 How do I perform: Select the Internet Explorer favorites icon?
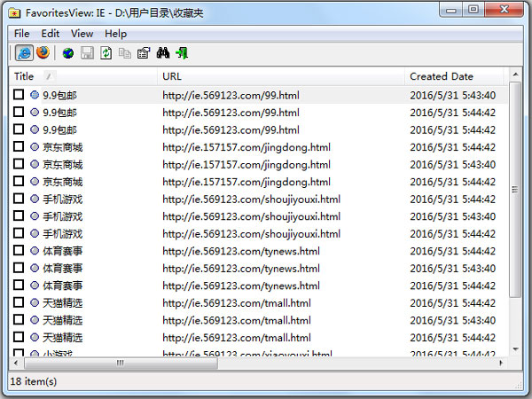point(24,53)
